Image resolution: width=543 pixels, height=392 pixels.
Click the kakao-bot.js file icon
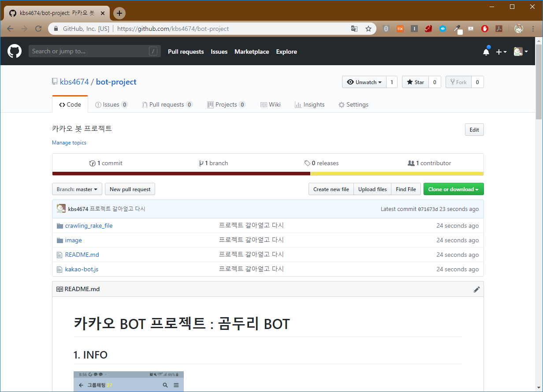point(60,269)
